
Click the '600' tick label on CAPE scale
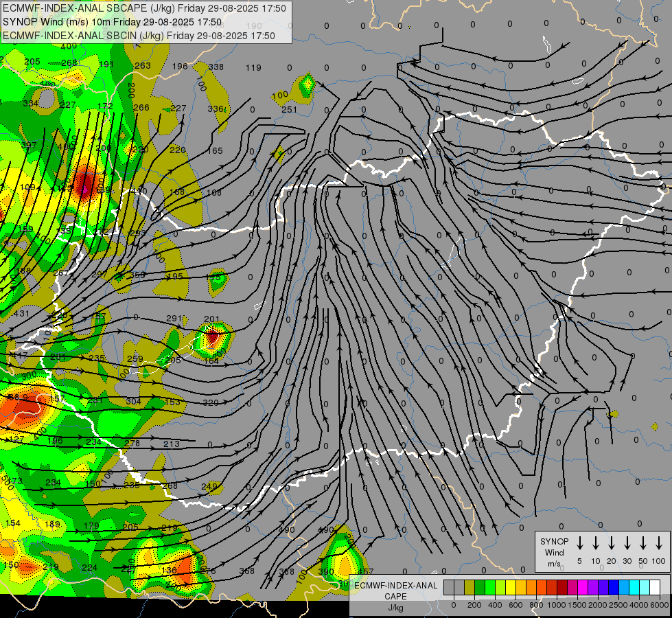point(515,605)
